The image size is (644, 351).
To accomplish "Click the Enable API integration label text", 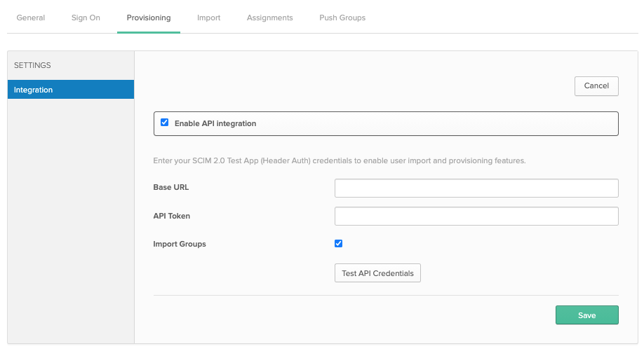I will point(215,123).
